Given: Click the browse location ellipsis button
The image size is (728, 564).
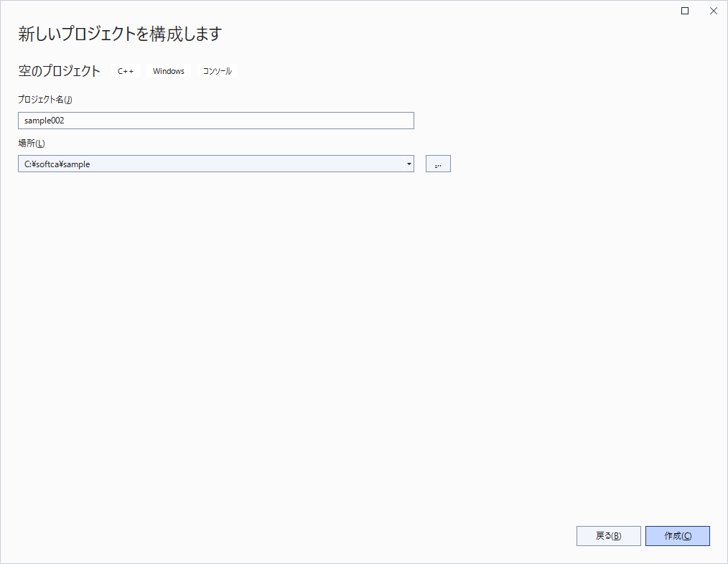Looking at the screenshot, I should [x=438, y=164].
